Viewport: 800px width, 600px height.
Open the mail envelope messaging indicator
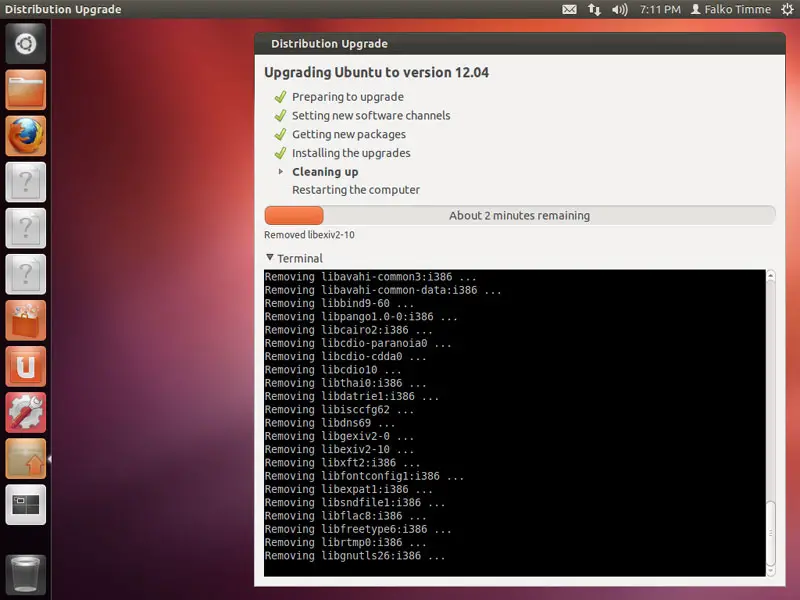569,9
